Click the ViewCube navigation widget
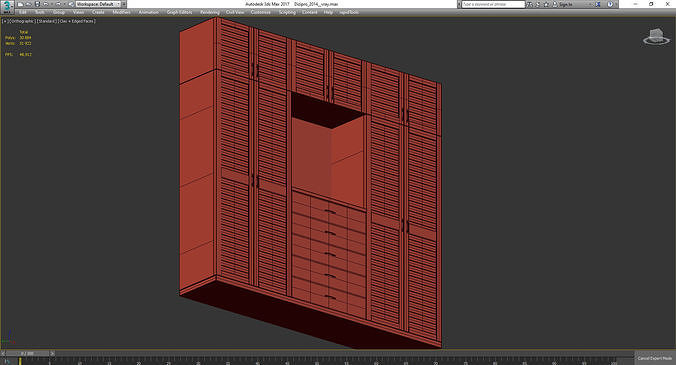Viewport: 676px width, 365px height. pyautogui.click(x=656, y=37)
